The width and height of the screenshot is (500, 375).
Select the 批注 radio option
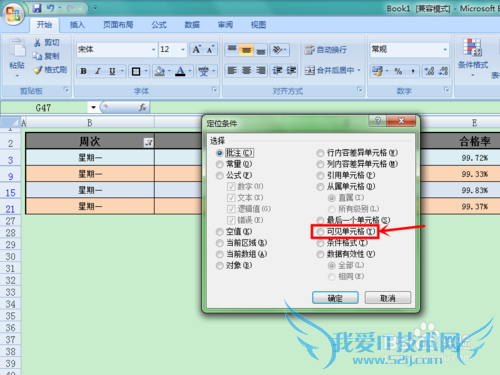219,153
